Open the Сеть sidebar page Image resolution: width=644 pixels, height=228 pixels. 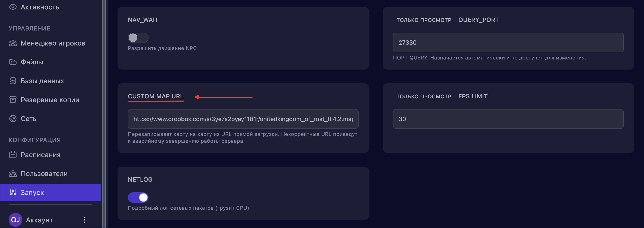(x=28, y=119)
